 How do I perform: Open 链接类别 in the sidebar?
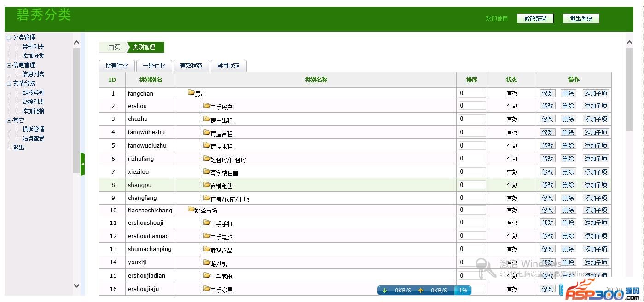(x=33, y=92)
